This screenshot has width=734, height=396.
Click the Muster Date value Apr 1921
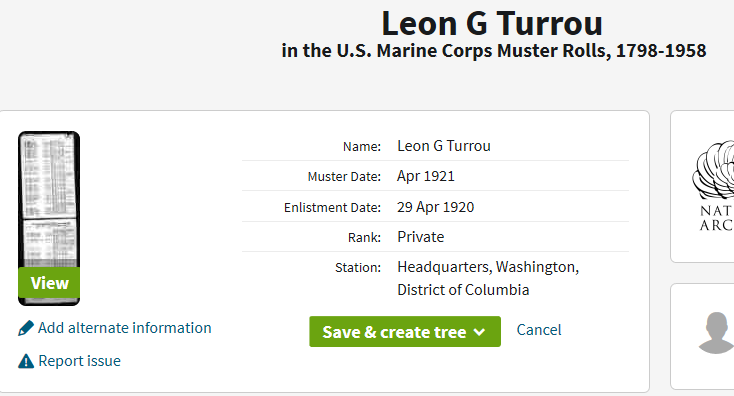[426, 176]
